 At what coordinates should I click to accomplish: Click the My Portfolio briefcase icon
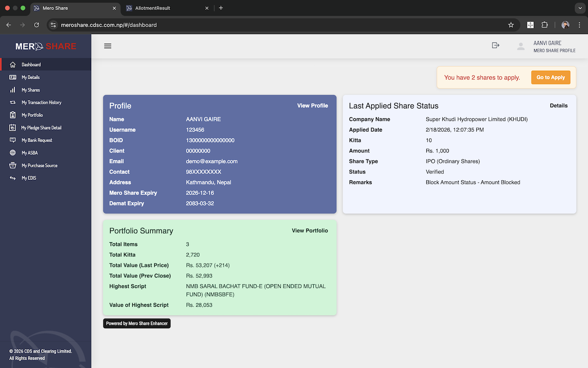[13, 115]
